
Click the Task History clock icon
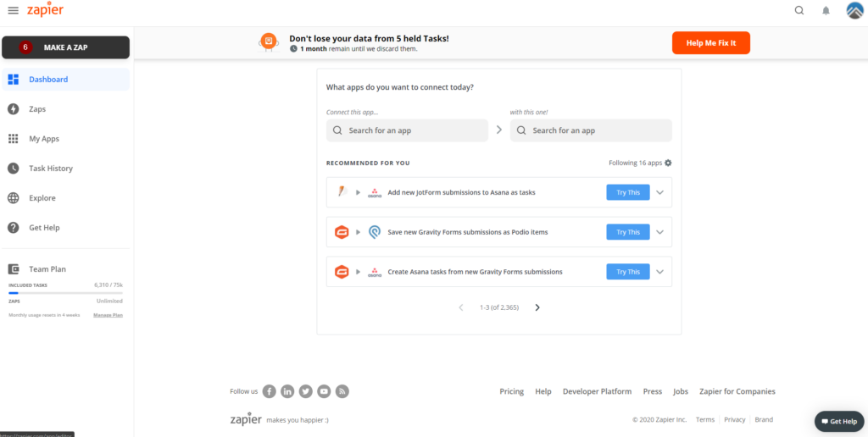(14, 169)
